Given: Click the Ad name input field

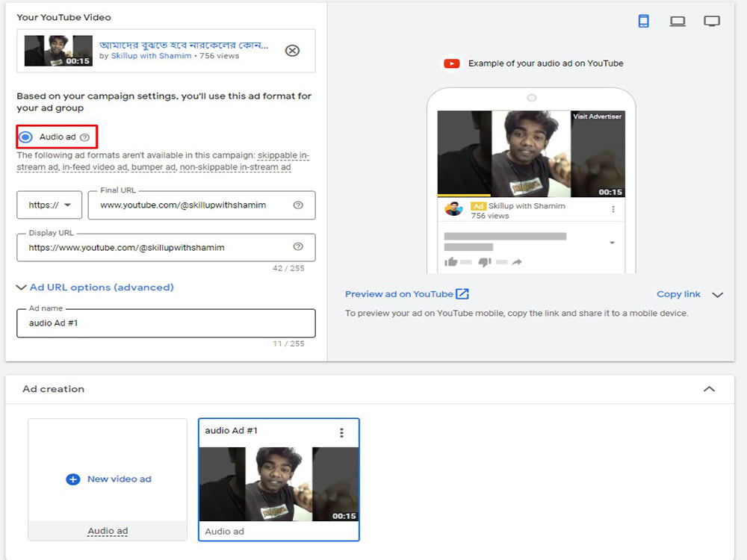Looking at the screenshot, I should (166, 323).
